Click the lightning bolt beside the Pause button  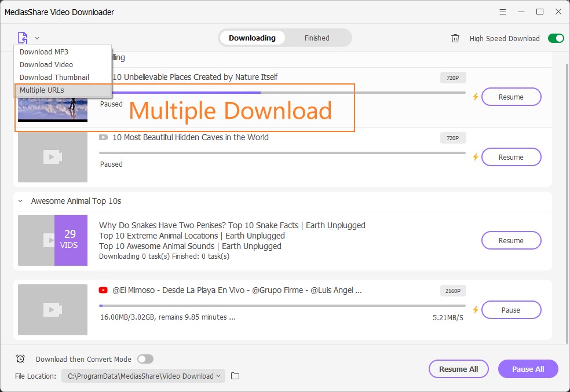(475, 310)
